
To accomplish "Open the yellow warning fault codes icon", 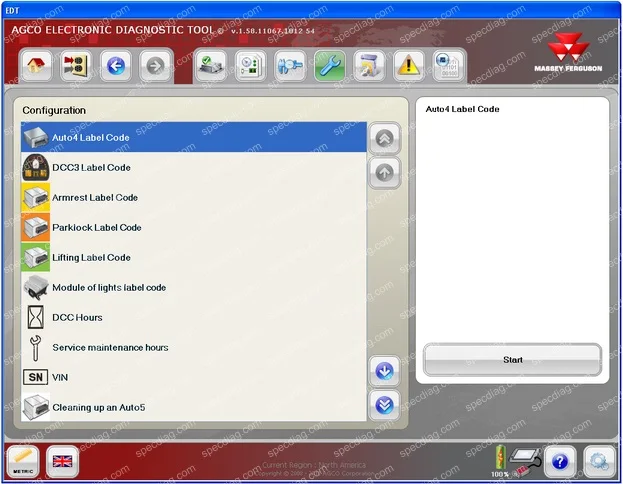I will (x=409, y=66).
